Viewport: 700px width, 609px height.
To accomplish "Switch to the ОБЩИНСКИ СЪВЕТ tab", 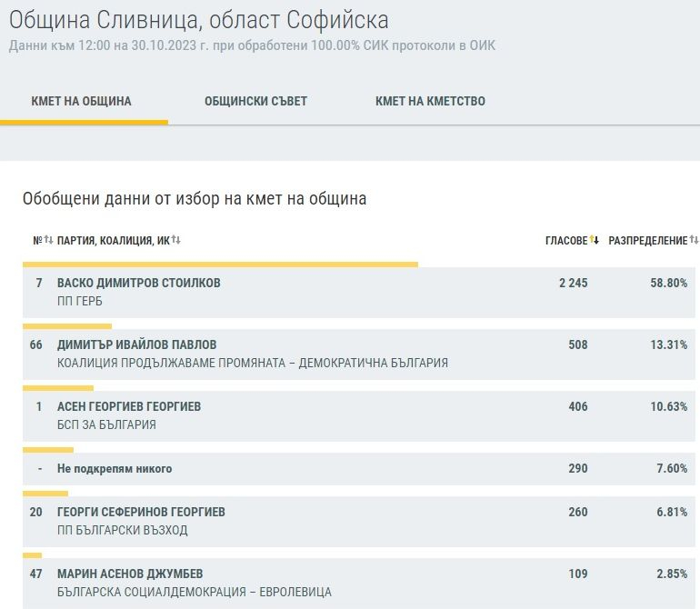I will coord(255,102).
